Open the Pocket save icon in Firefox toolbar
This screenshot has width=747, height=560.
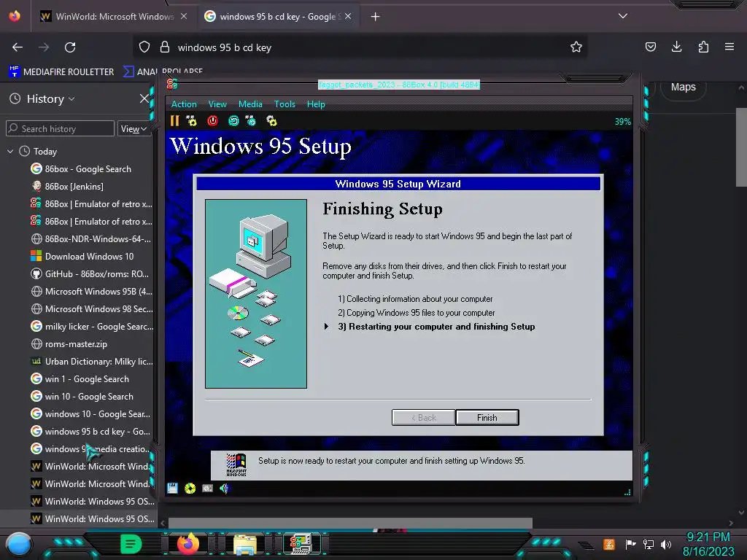(650, 47)
